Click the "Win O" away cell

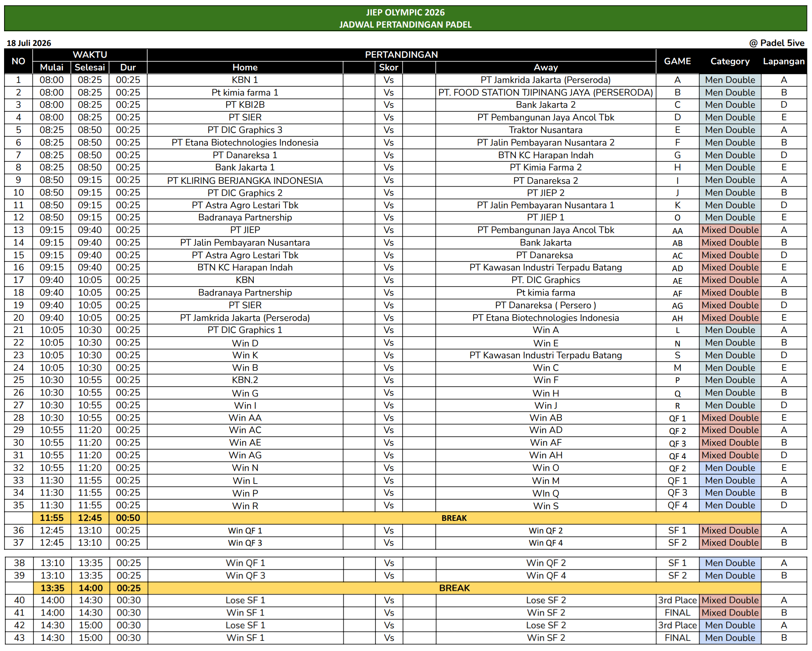[546, 468]
